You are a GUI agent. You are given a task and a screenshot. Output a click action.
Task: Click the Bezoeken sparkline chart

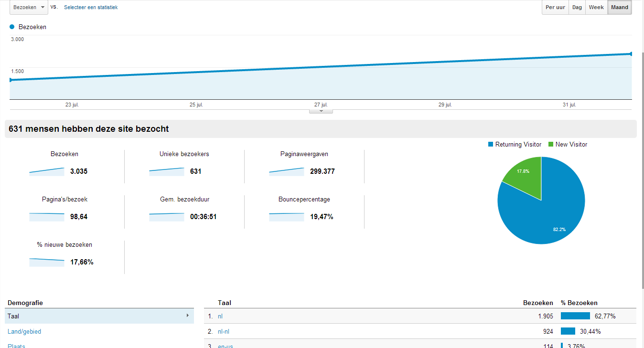pos(46,171)
